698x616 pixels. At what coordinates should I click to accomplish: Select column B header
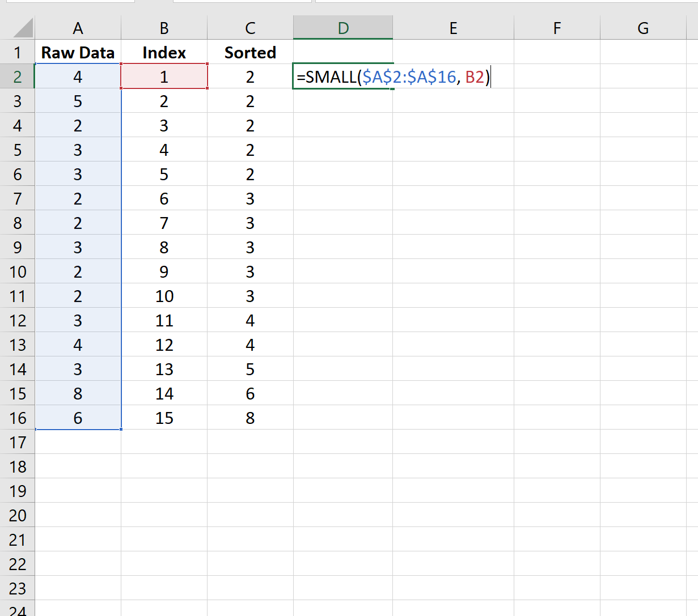[164, 28]
